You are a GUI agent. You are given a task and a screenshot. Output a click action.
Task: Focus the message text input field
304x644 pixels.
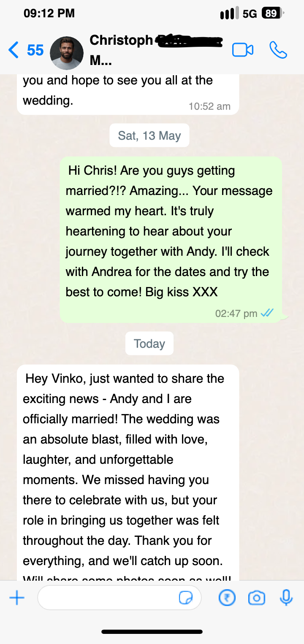(119, 598)
